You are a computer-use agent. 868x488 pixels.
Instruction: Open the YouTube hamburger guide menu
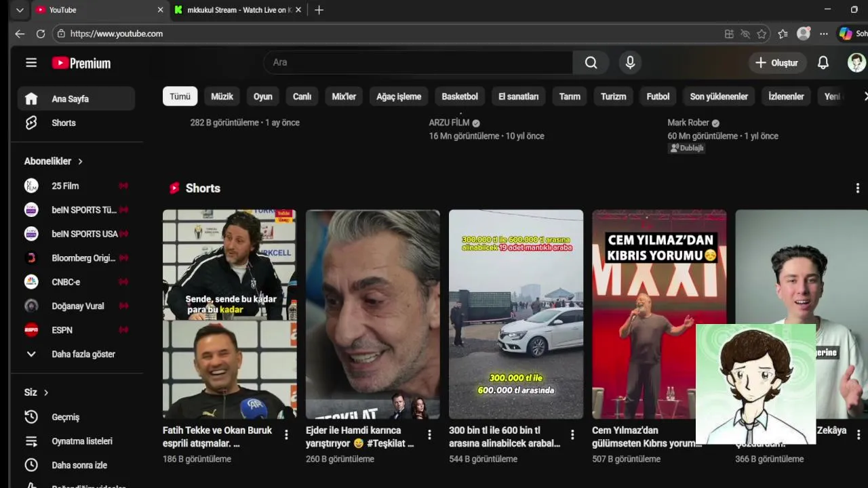coord(31,63)
